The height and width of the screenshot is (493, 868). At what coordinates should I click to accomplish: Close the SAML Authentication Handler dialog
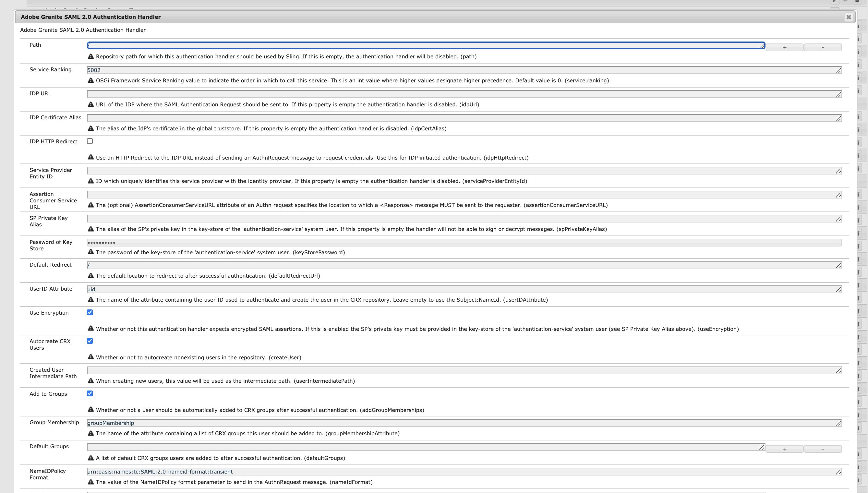[848, 17]
